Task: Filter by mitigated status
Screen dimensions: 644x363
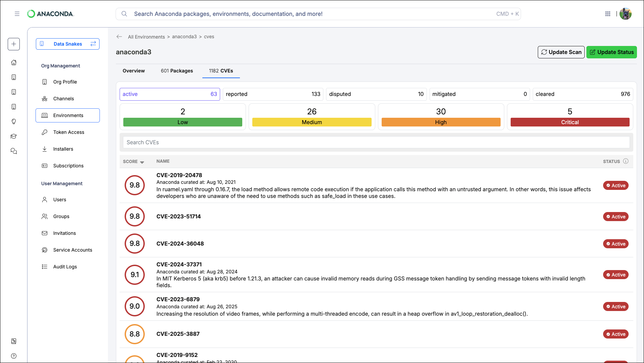Action: 480,94
